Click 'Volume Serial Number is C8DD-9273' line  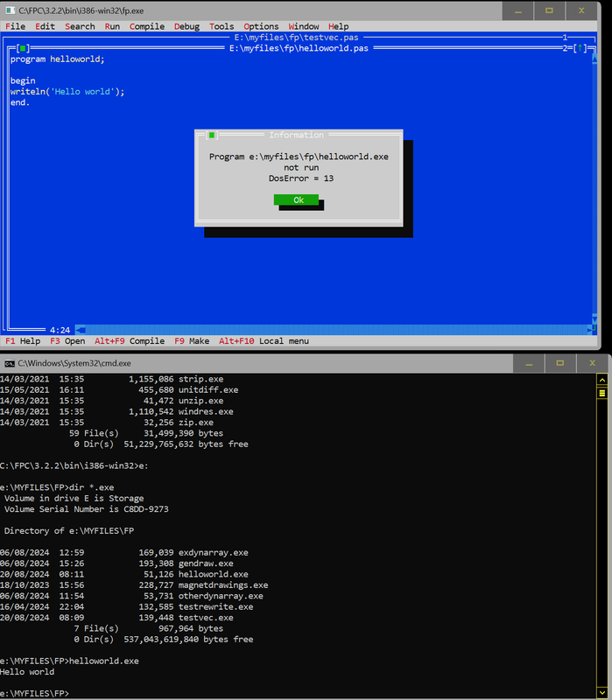pyautogui.click(x=86, y=509)
